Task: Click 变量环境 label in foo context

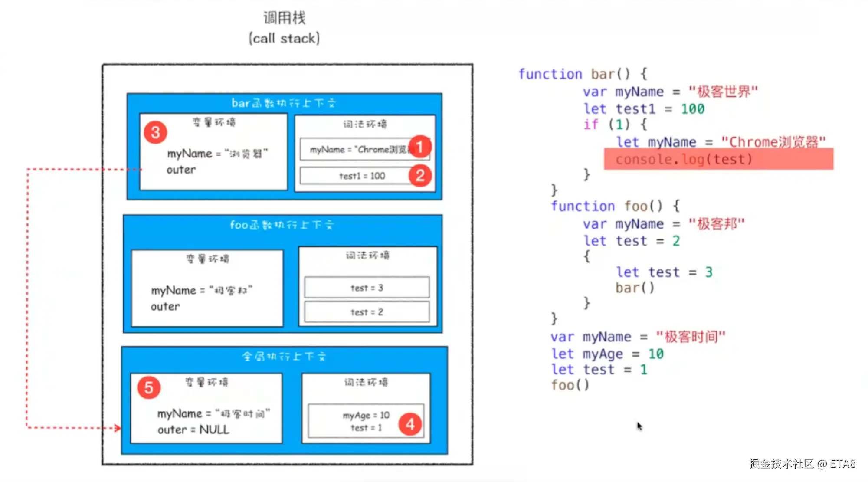Action: pyautogui.click(x=208, y=259)
